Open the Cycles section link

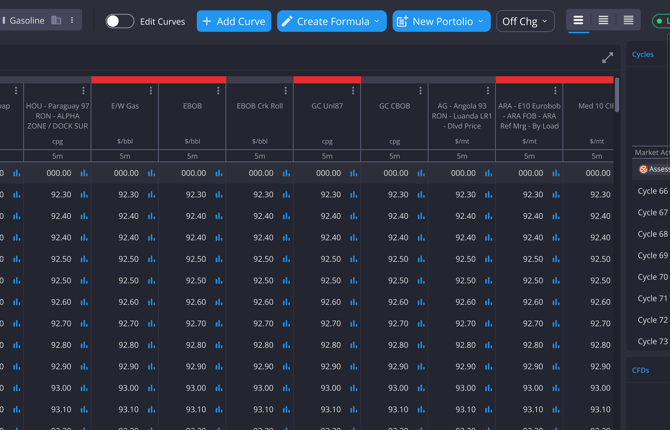coord(643,54)
